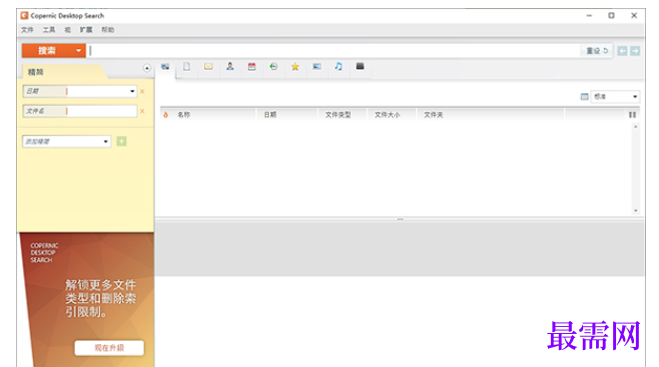
Task: Open the search button dropdown arrow
Action: (79, 51)
